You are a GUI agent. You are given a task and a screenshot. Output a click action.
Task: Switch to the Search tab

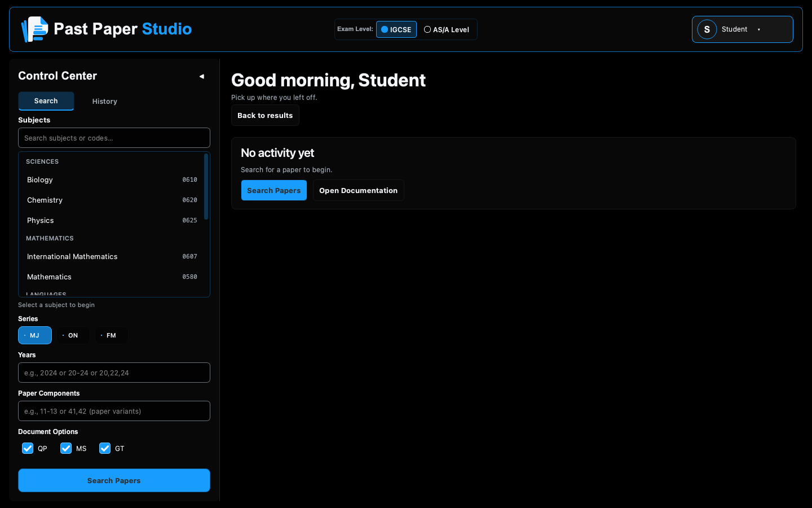[46, 101]
